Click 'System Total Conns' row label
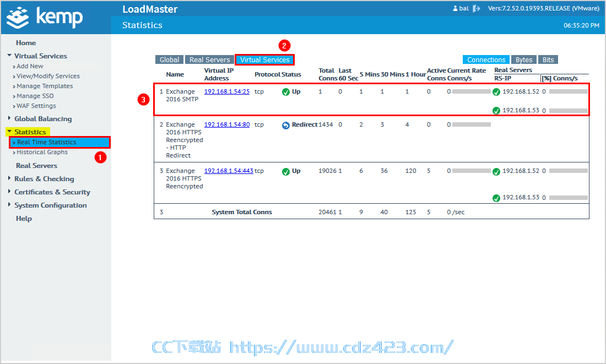 tap(242, 212)
